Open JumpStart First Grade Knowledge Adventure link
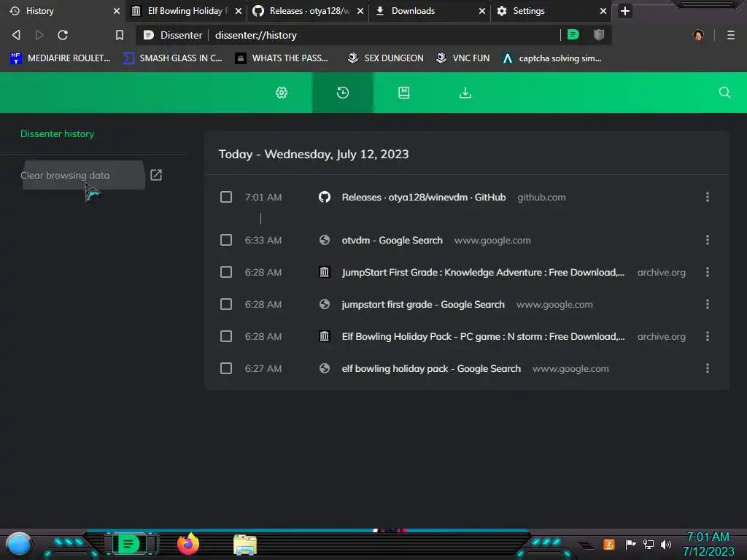The image size is (747, 560). 483,273
